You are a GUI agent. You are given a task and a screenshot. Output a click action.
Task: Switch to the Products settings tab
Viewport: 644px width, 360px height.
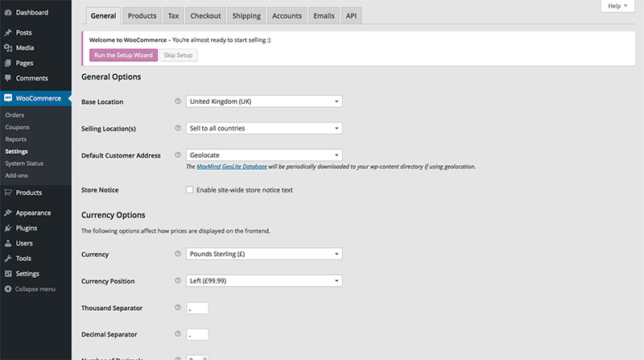tap(142, 15)
